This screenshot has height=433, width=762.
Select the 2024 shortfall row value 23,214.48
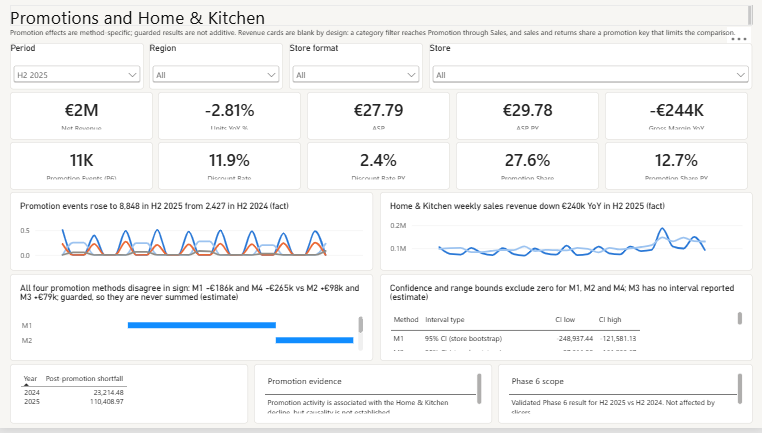[108, 392]
